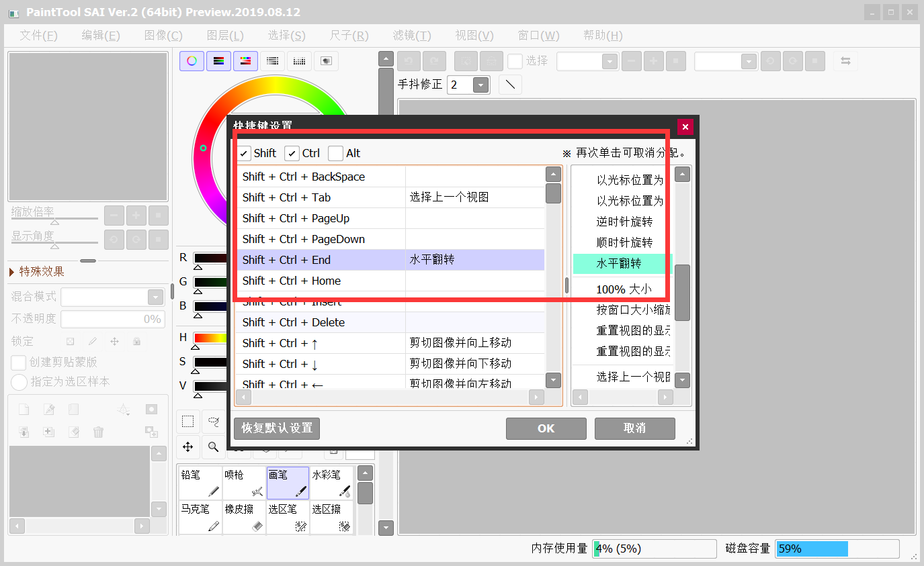Click the undo arrow in the toolbar
The height and width of the screenshot is (566, 924).
point(409,61)
